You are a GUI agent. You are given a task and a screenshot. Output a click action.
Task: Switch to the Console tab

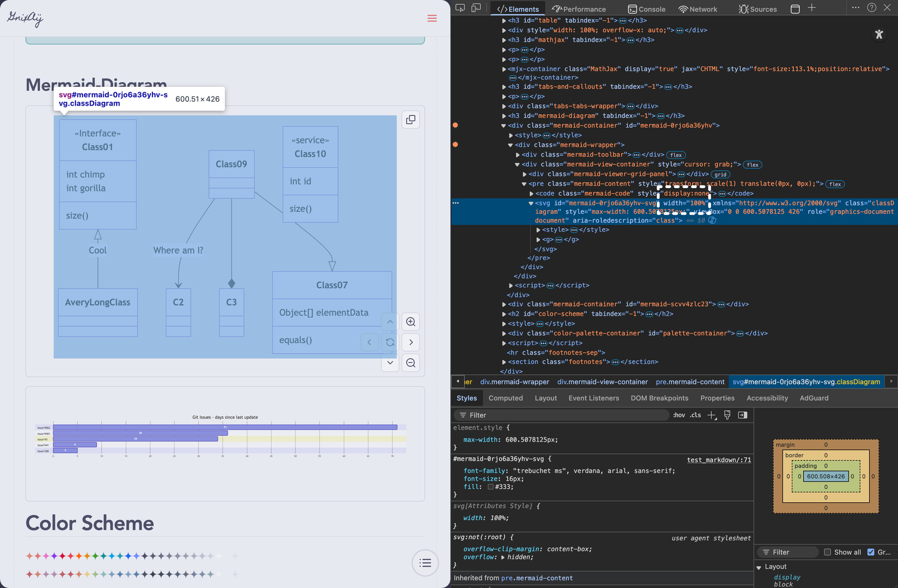[646, 9]
